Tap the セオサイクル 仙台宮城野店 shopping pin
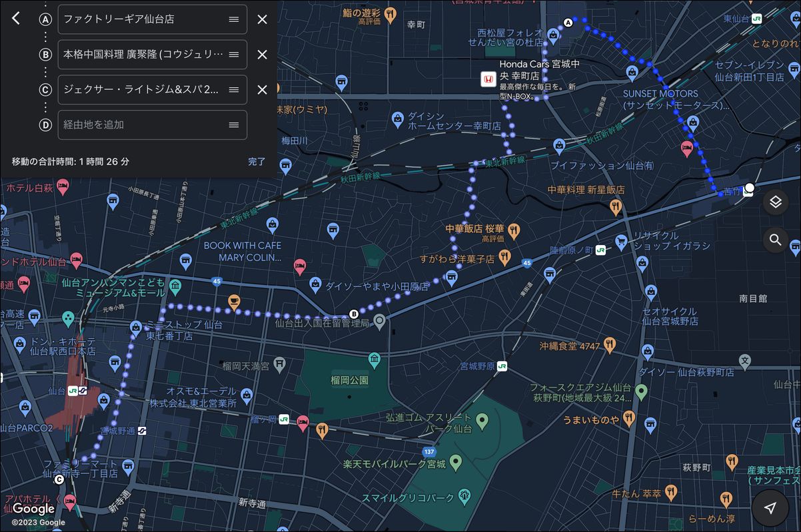Screen dimensions: 801x532 pyautogui.click(x=650, y=291)
